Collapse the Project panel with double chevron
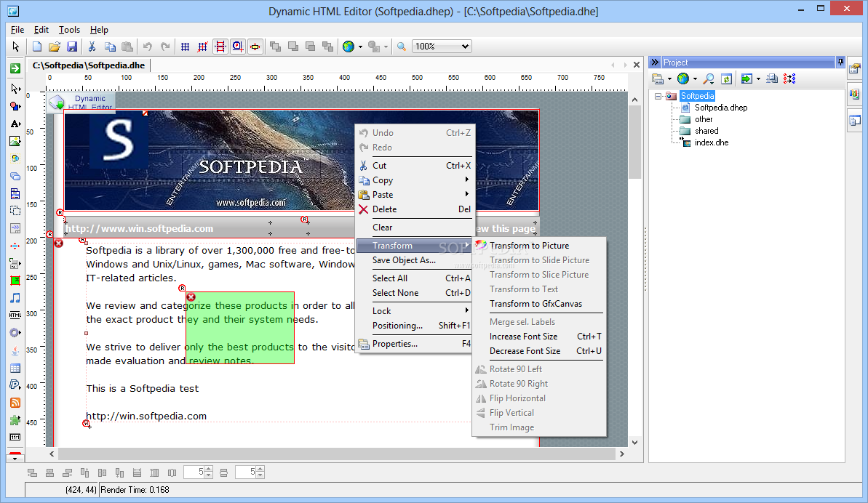Screen dimensions: 868x503 655,62
